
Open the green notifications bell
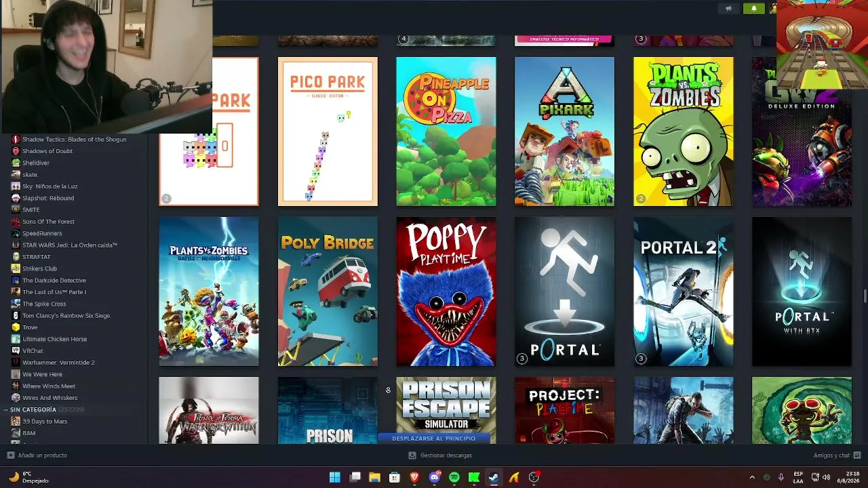754,9
